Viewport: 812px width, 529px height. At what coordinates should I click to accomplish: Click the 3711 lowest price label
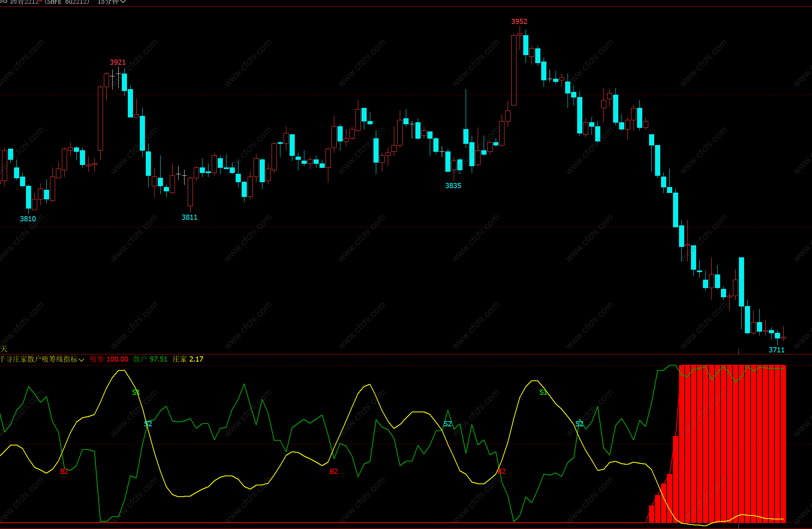pos(776,350)
